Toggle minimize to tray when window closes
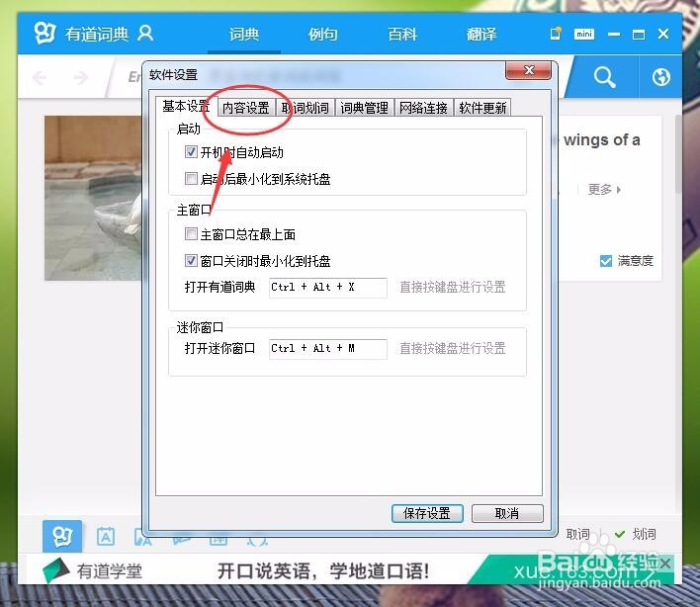Image resolution: width=700 pixels, height=607 pixels. click(x=191, y=260)
